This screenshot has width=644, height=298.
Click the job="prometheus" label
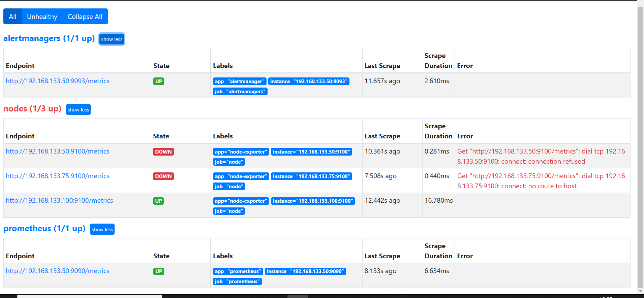[237, 282]
